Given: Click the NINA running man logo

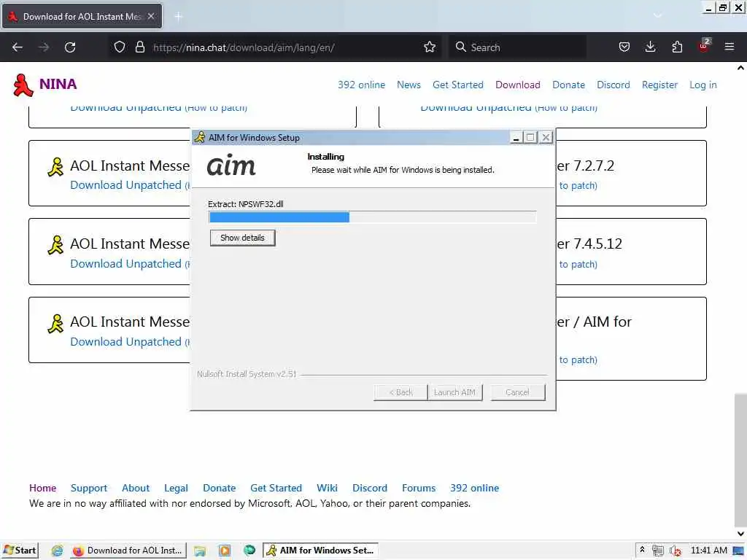Looking at the screenshot, I should (23, 85).
